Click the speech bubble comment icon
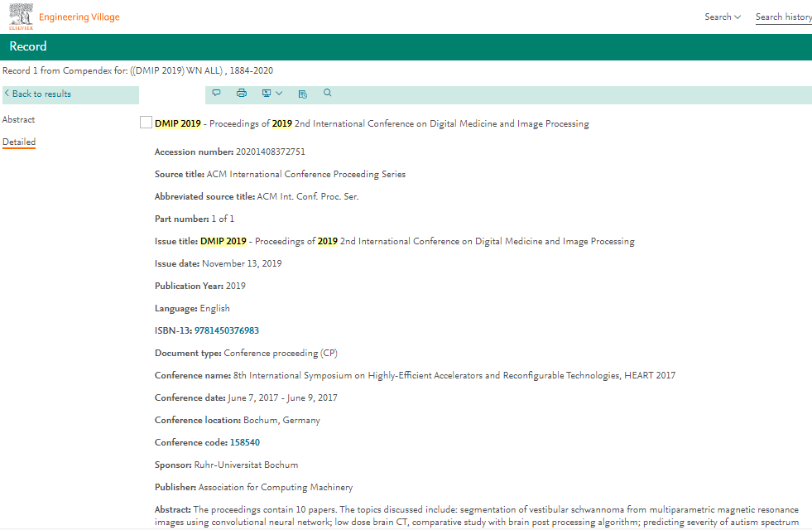Image resolution: width=812 pixels, height=530 pixels. 217,94
